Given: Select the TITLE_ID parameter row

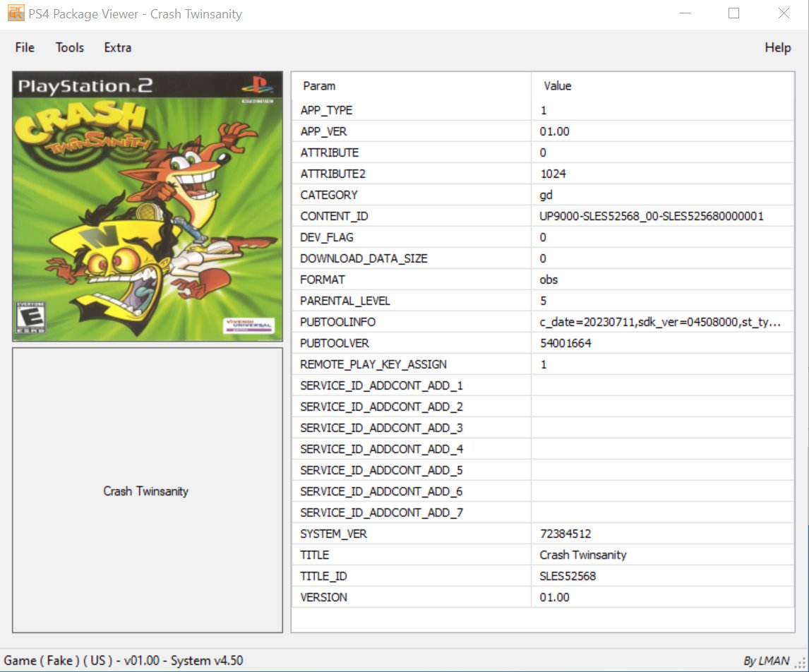Looking at the screenshot, I should pos(323,576).
